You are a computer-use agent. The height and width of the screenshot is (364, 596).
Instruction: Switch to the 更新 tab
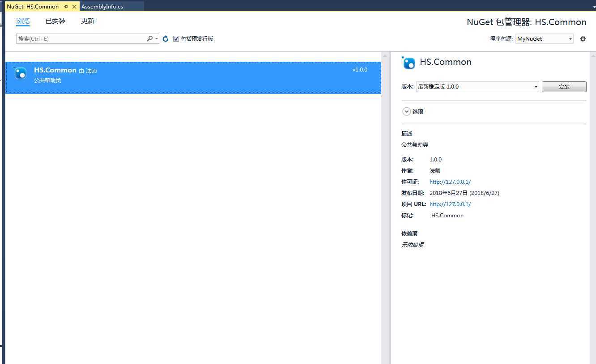[x=88, y=21]
